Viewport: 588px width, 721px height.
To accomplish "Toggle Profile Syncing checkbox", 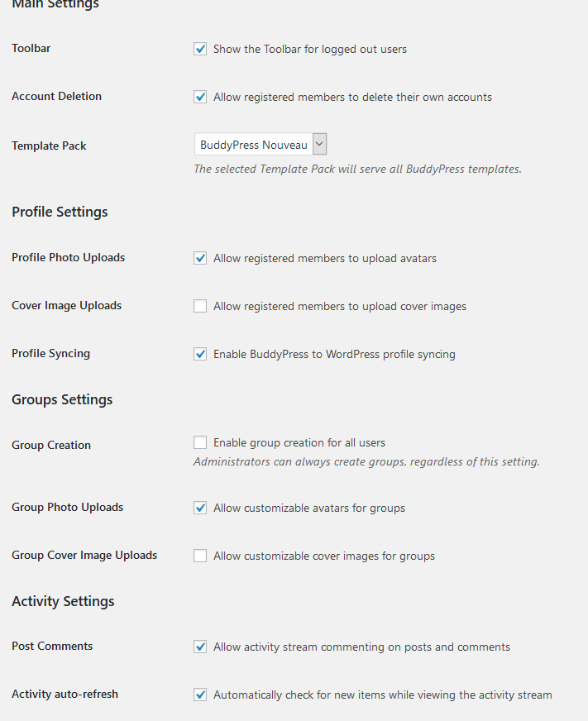I will (200, 354).
